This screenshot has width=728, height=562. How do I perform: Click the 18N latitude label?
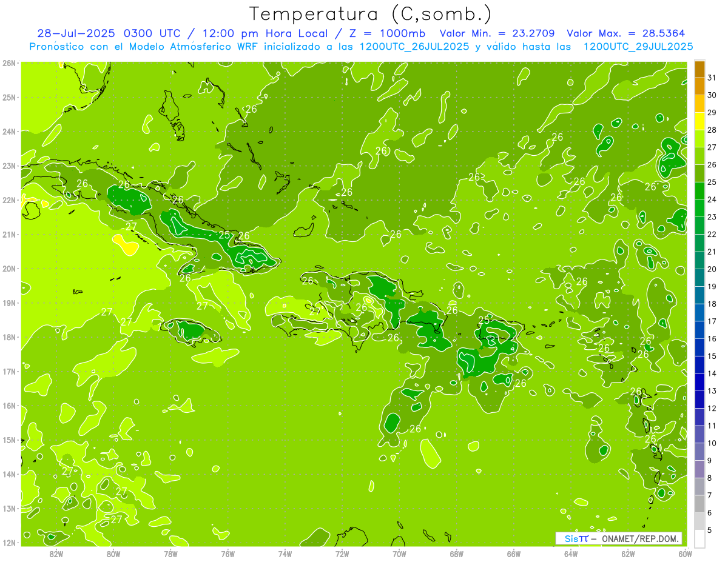[9, 337]
